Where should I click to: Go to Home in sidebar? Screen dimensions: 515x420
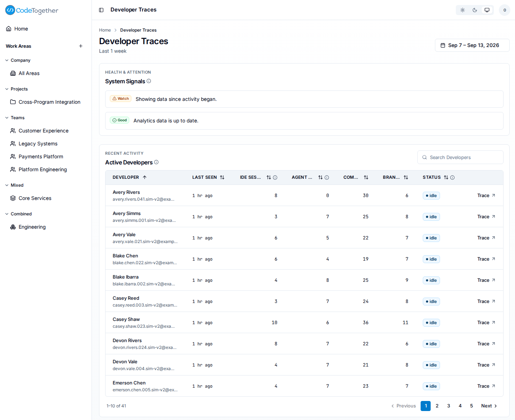46,29
